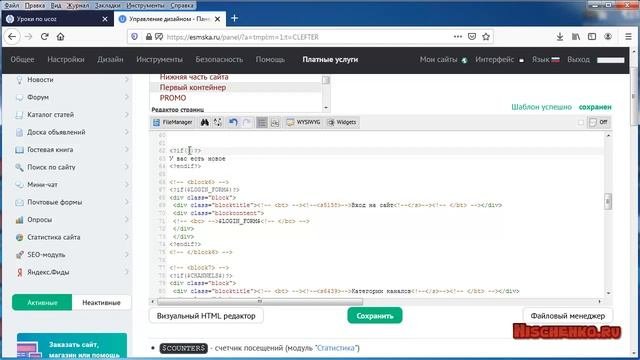
Task: Open Файловый менеджер button
Action: click(568, 316)
